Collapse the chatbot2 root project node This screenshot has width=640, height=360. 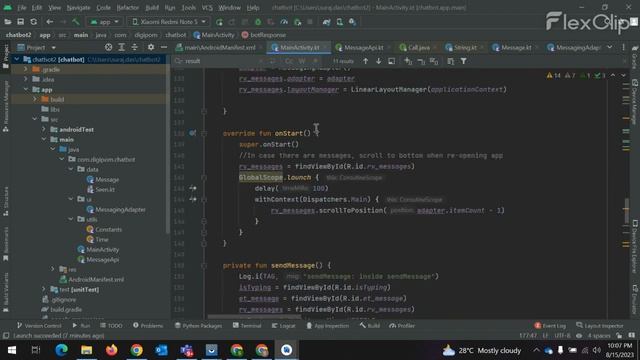click(x=17, y=60)
